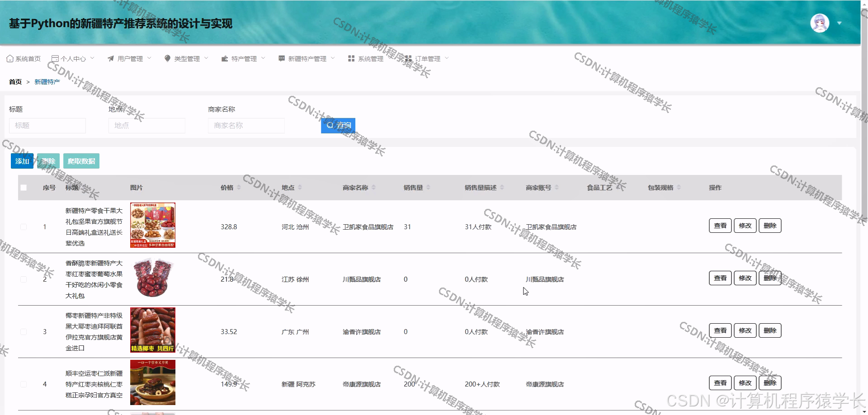
Task: Click the 用户管理 paper-plane icon
Action: 111,59
